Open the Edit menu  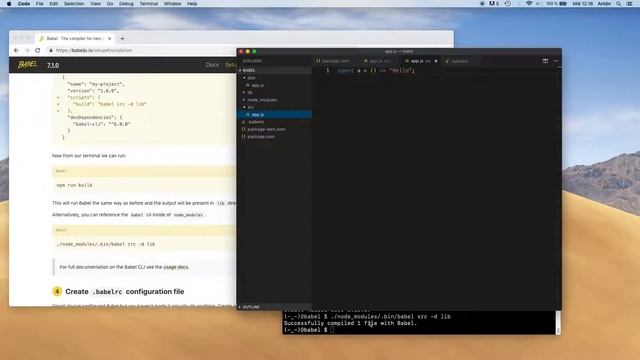click(x=53, y=4)
